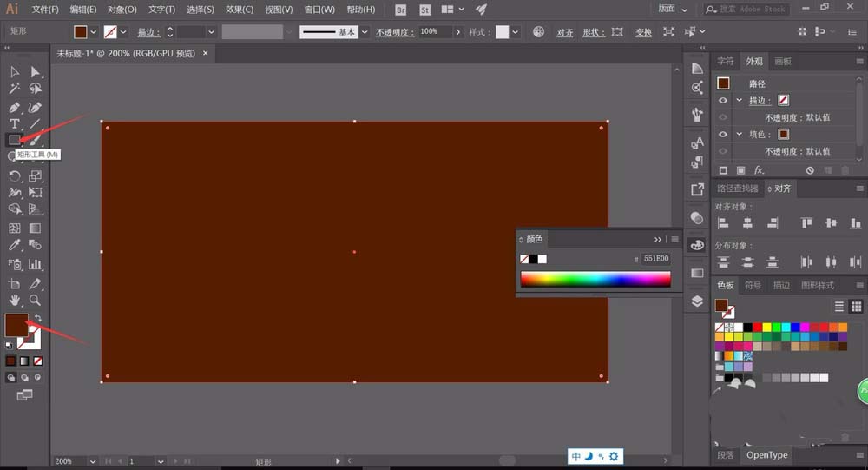This screenshot has height=470, width=868.
Task: Click the 对齐 link in control bar
Action: [x=565, y=32]
